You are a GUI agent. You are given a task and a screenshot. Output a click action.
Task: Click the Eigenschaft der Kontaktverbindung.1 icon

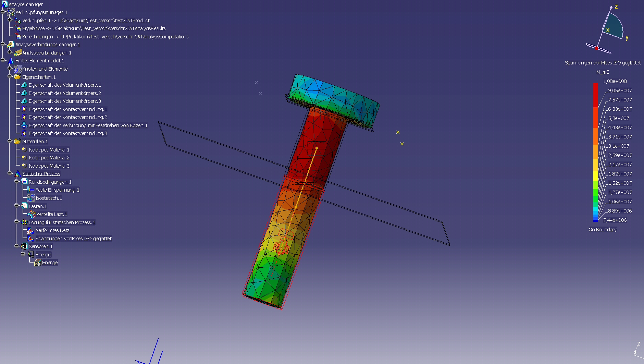click(24, 109)
